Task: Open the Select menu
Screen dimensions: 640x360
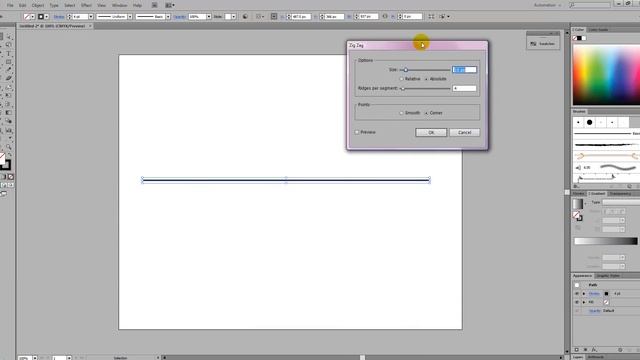Action: pyautogui.click(x=70, y=5)
